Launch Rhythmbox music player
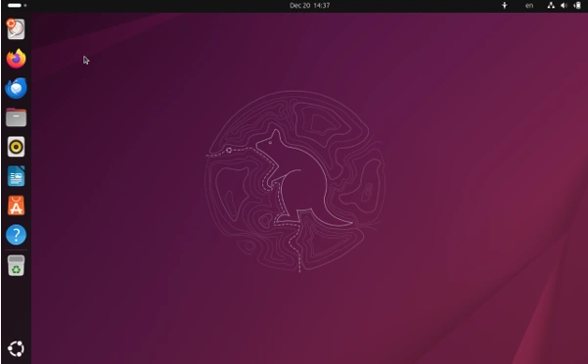This screenshot has width=588, height=364. [16, 147]
